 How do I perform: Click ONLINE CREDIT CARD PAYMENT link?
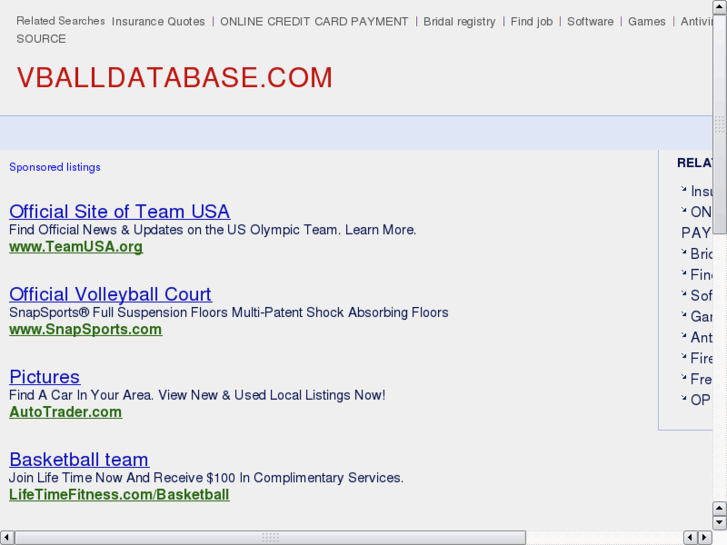[x=314, y=22]
